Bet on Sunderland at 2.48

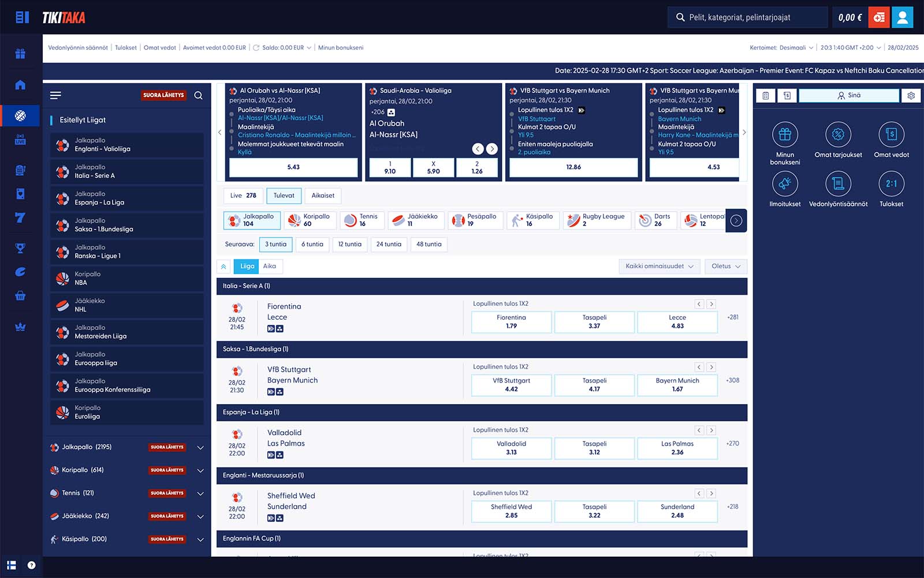[x=677, y=511]
